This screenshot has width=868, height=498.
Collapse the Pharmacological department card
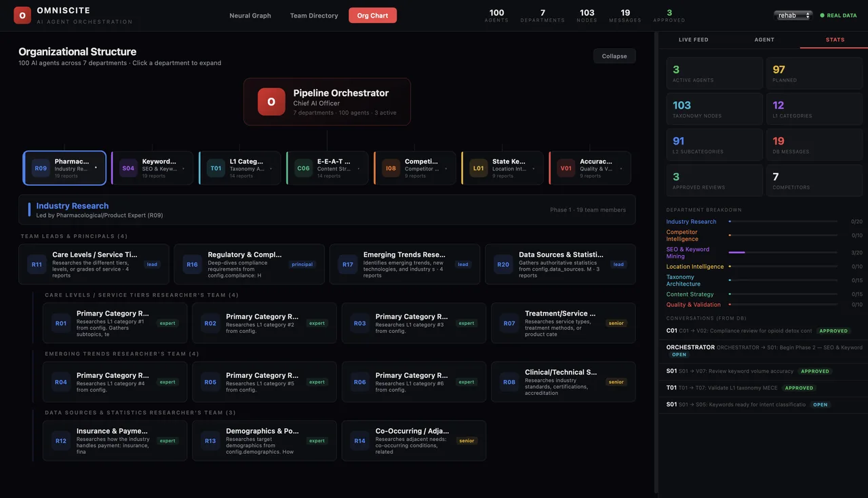point(65,168)
